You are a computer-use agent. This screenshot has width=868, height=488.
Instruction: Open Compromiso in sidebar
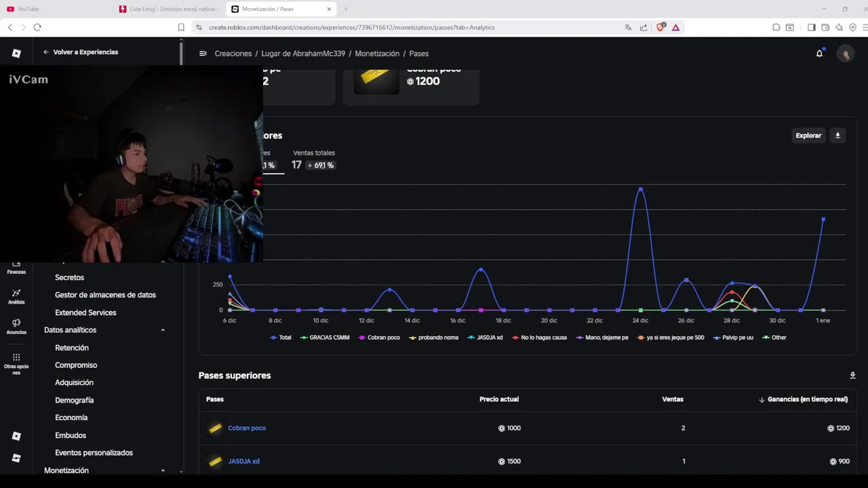pyautogui.click(x=76, y=365)
